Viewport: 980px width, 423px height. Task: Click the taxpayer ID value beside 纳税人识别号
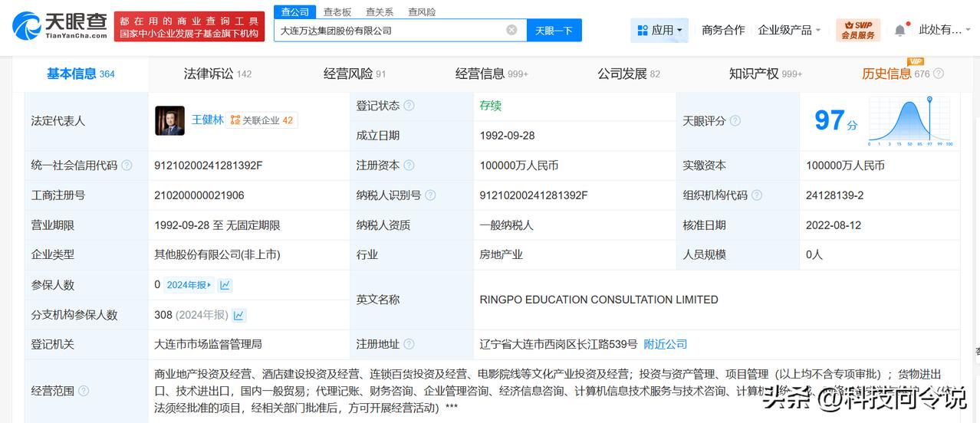[534, 195]
